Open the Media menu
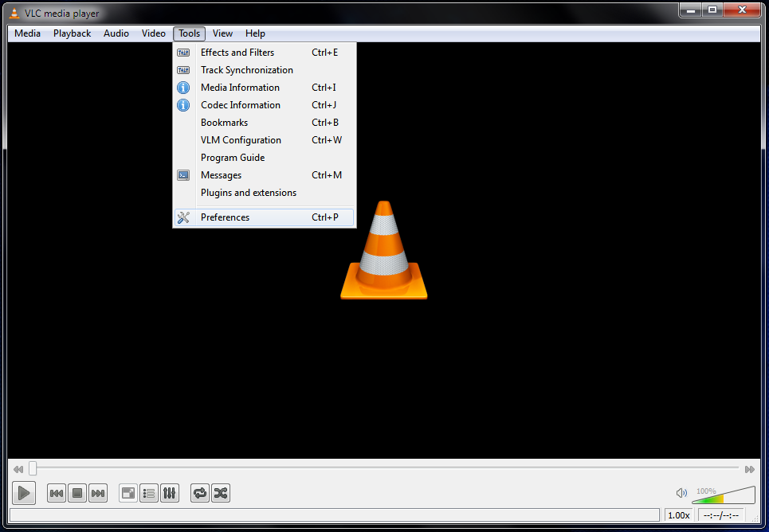This screenshot has width=769, height=532. tap(27, 33)
